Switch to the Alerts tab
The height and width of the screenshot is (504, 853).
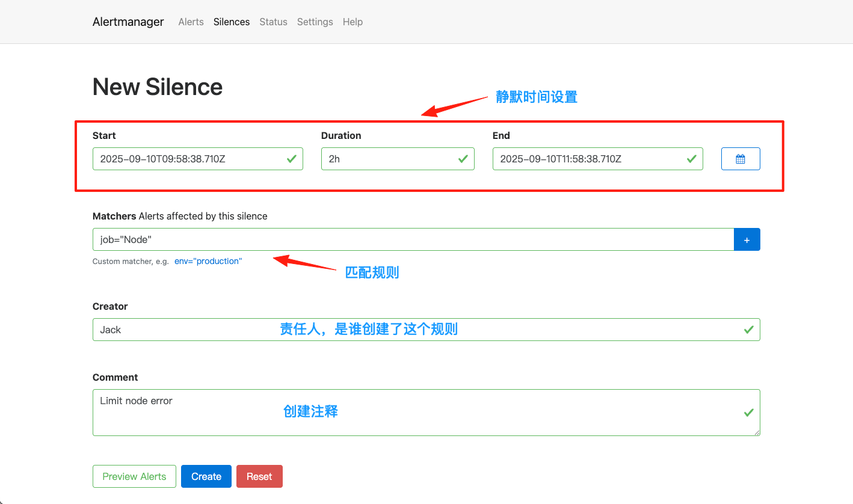pyautogui.click(x=191, y=22)
